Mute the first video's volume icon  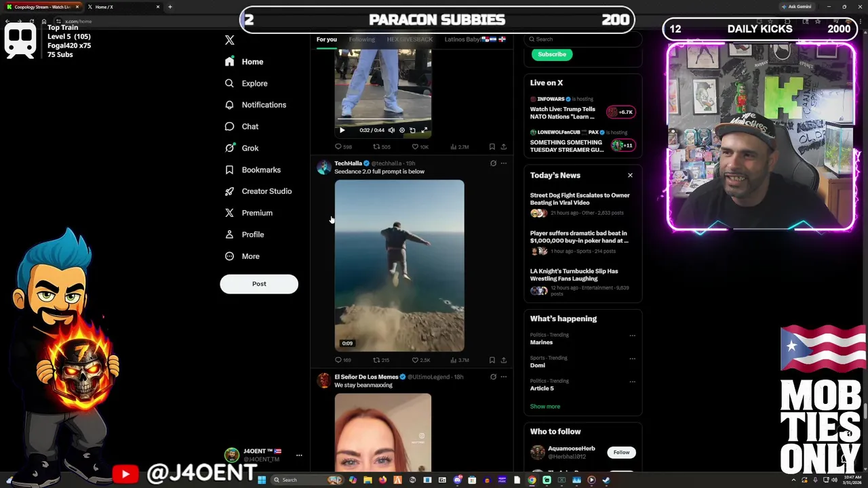[391, 130]
